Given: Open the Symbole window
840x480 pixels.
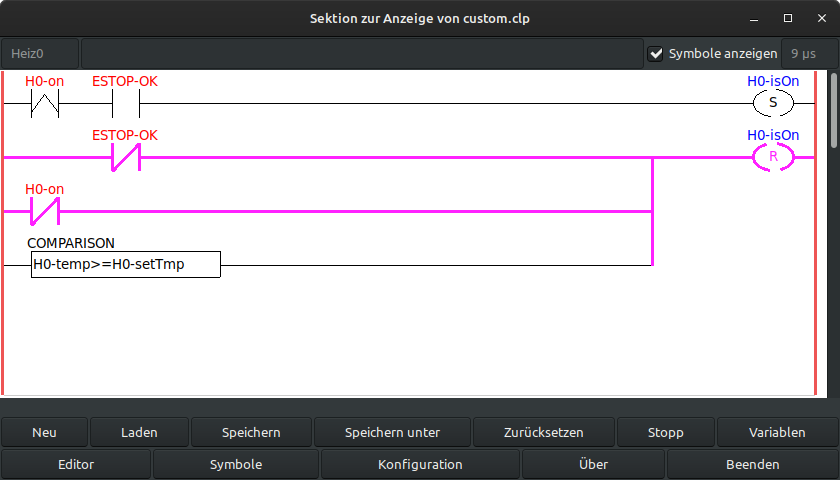Looking at the screenshot, I should [x=236, y=464].
